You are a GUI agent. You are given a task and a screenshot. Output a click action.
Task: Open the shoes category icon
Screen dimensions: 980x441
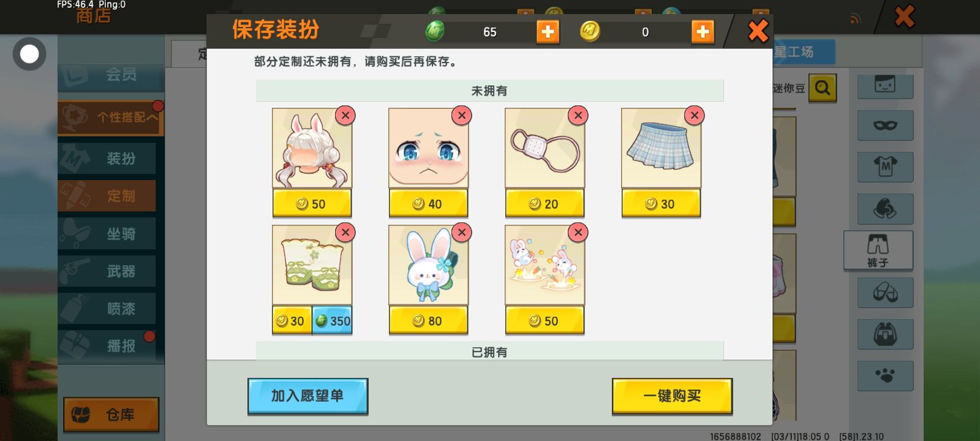click(885, 293)
